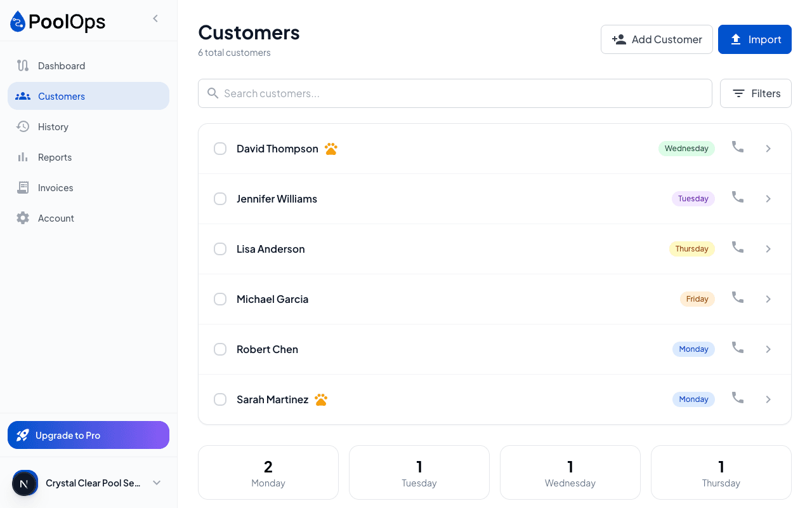Open the Filters panel

[x=756, y=93]
